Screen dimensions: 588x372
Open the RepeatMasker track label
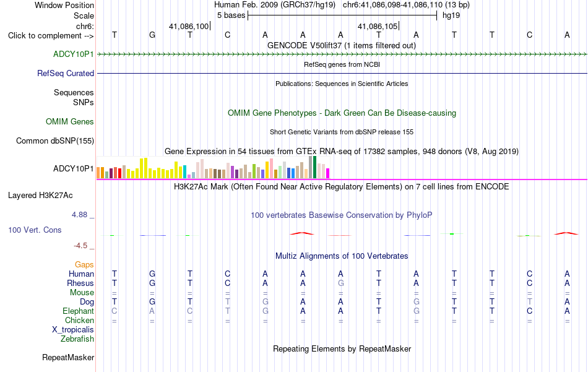[68, 357]
